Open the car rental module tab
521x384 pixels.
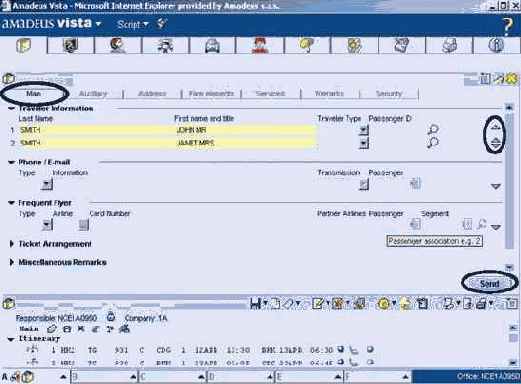tap(212, 46)
